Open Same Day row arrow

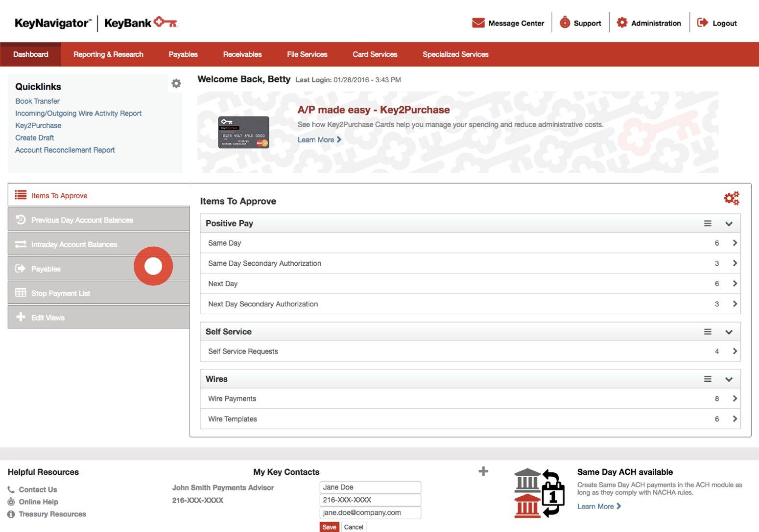click(x=735, y=243)
